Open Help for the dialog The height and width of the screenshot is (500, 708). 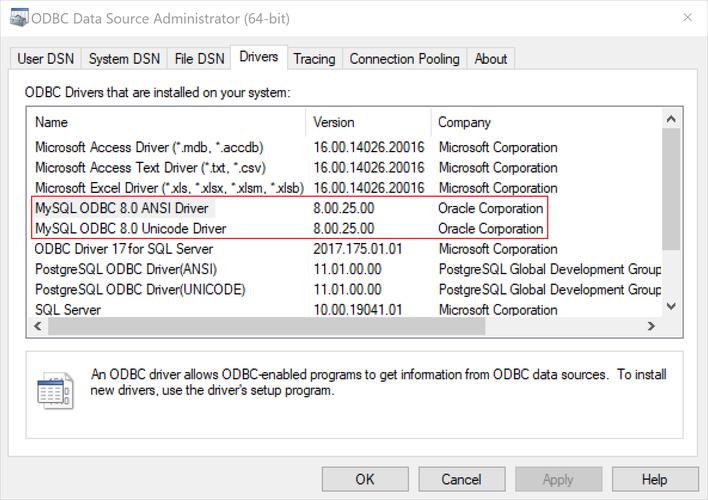click(655, 479)
